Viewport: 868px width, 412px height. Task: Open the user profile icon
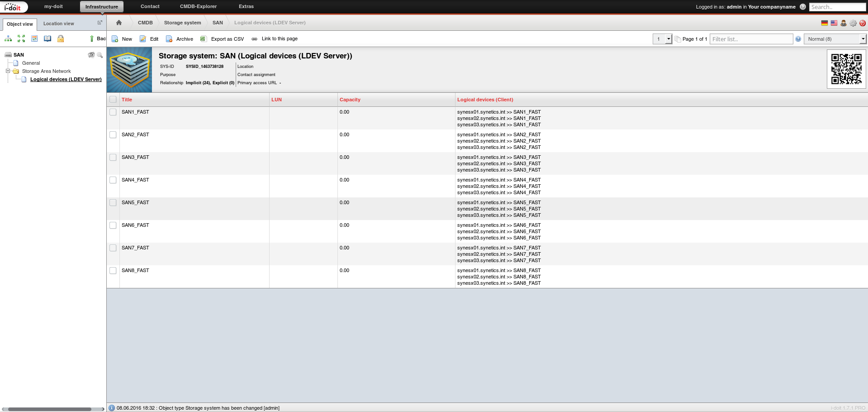(844, 23)
